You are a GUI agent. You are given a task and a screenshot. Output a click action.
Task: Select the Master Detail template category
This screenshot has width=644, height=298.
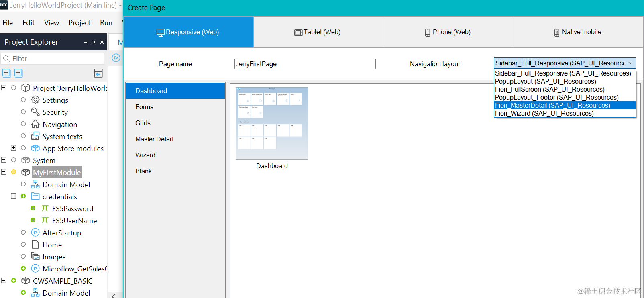pyautogui.click(x=175, y=139)
